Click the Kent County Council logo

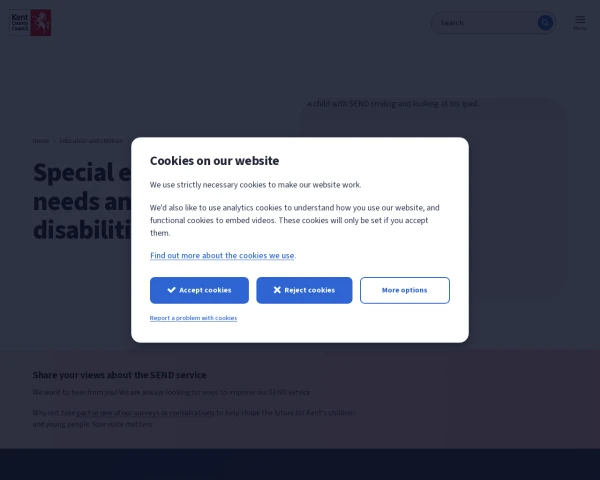pos(31,22)
